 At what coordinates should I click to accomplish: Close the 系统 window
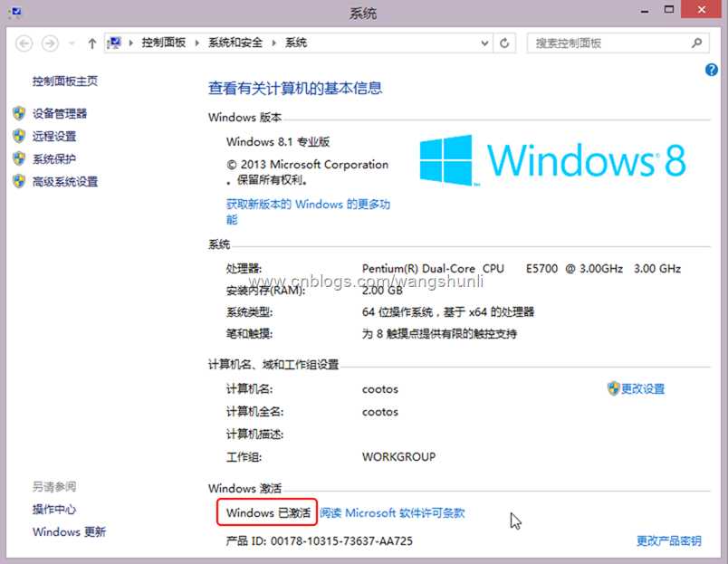tap(701, 10)
